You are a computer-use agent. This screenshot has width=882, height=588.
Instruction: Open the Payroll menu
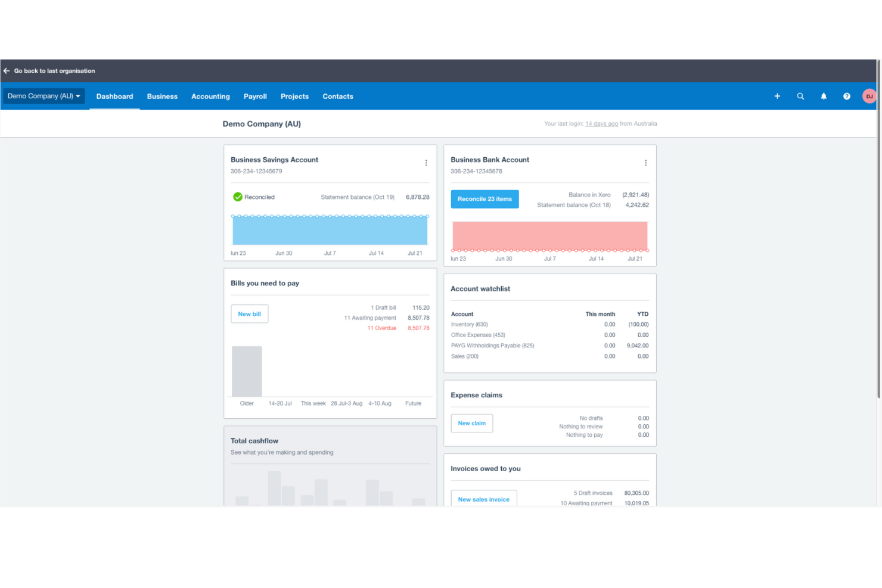[255, 97]
